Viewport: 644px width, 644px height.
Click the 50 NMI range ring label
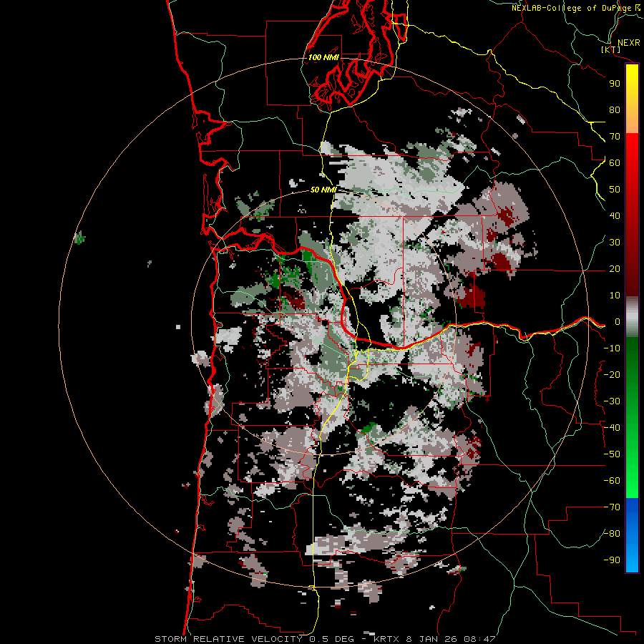[323, 190]
